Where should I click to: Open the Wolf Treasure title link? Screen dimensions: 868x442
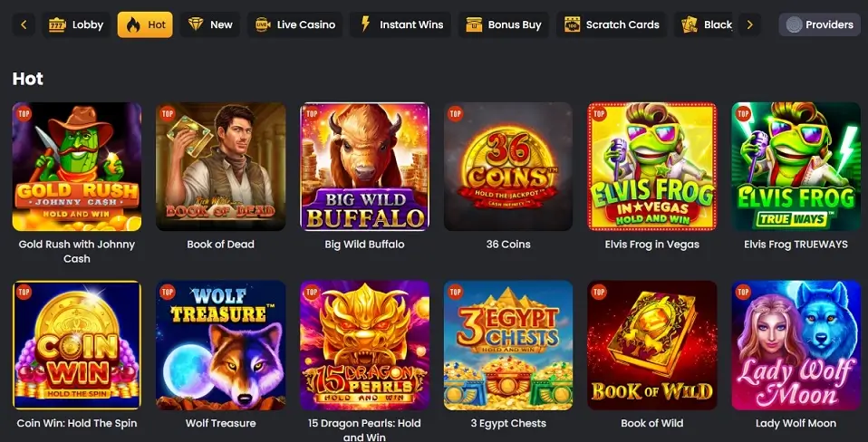tap(220, 423)
